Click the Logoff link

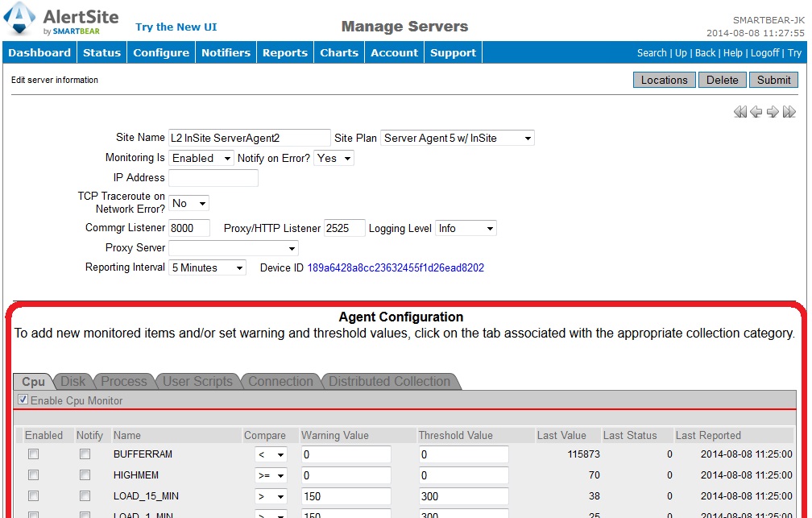[765, 53]
